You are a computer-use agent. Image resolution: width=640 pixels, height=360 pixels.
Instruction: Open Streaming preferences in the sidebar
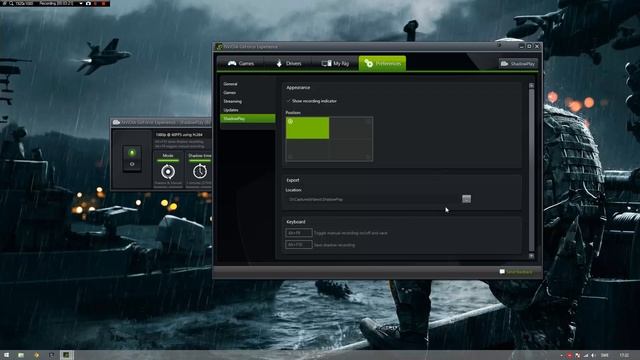click(247, 101)
